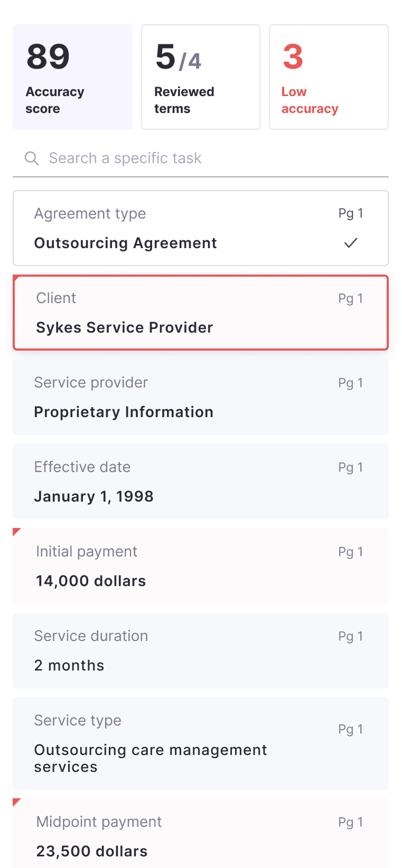Click Pg 1 link on Effective date card
402x868 pixels.
(x=351, y=467)
